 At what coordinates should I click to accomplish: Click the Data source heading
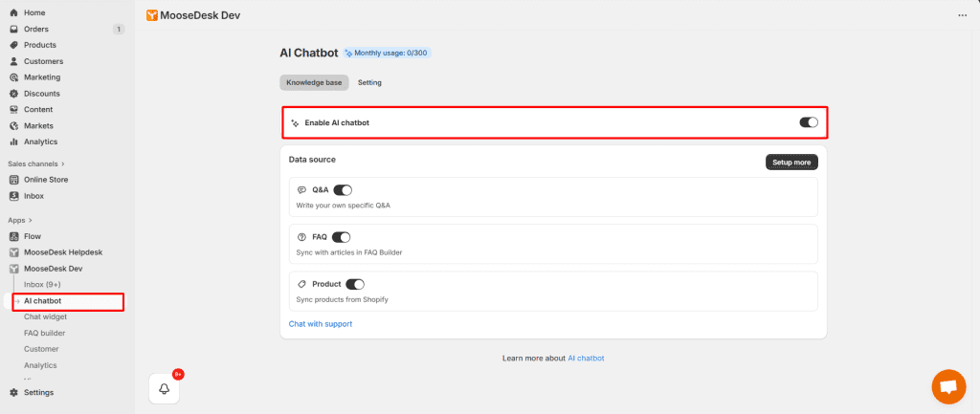click(312, 160)
